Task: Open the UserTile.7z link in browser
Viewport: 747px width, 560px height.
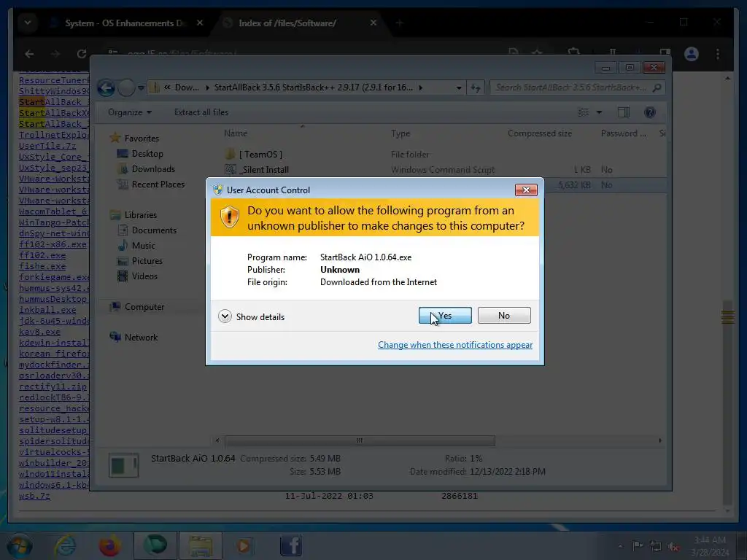Action: tap(47, 146)
